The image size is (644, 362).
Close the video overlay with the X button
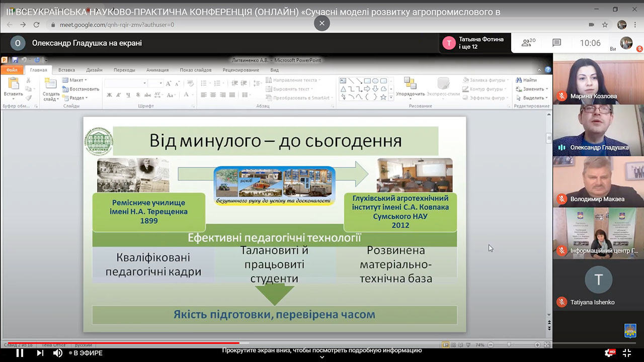(x=322, y=23)
